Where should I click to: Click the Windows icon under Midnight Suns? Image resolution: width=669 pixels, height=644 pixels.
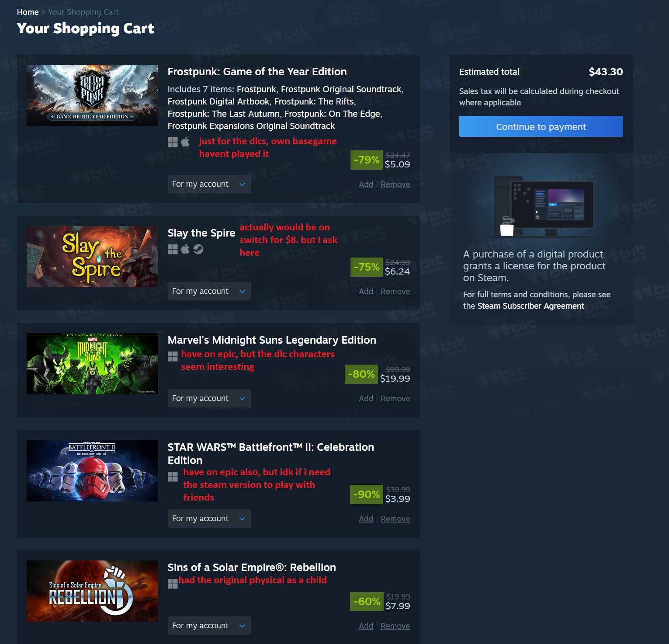[x=173, y=356]
